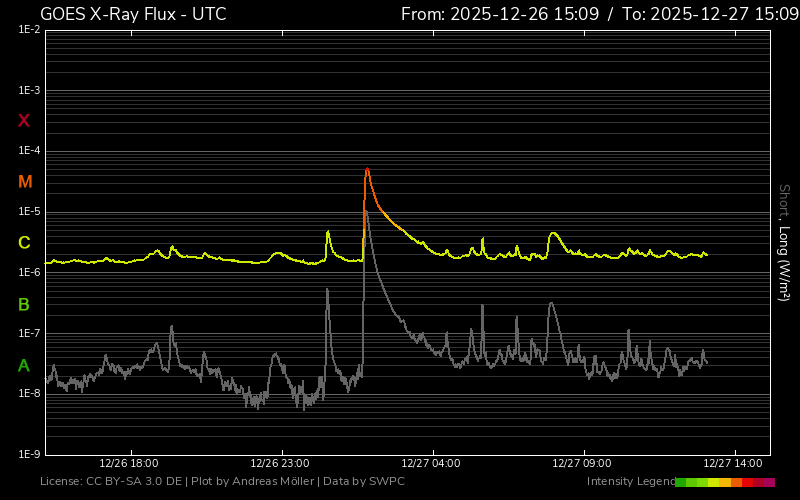The image size is (800, 500).
Task: Click the GOES X-Ray Flux - UTC title
Action: [133, 14]
